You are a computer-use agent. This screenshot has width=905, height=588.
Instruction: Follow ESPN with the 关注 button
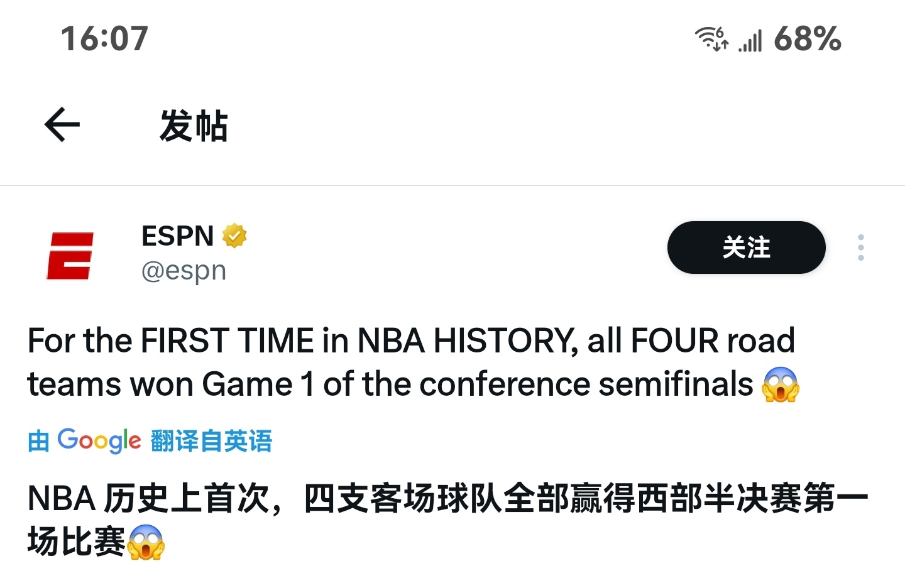746,248
